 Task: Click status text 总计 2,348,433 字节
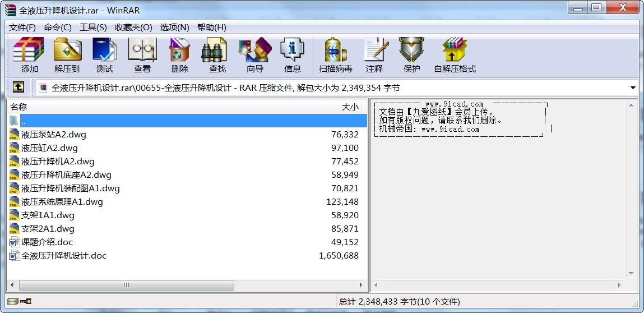point(377,301)
